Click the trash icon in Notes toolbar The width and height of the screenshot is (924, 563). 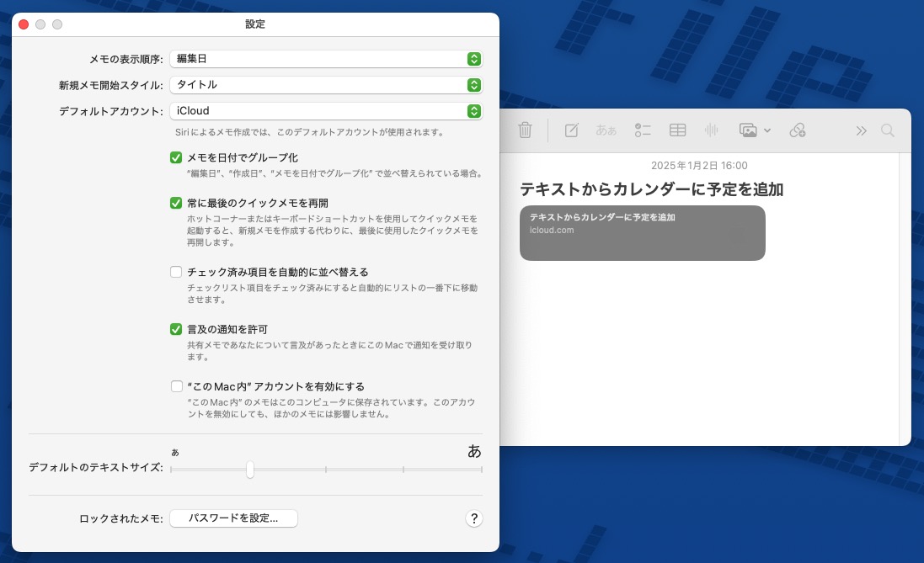click(x=525, y=130)
